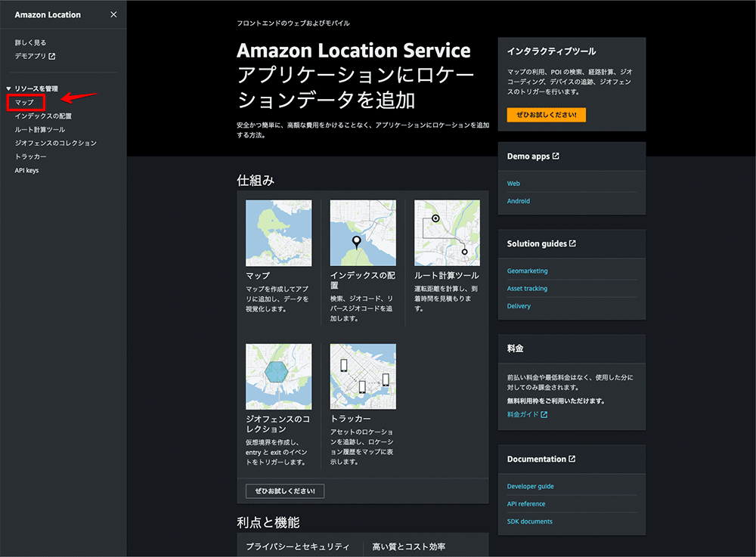The width and height of the screenshot is (756, 557).
Task: Open the Web demo app link
Action: [513, 184]
